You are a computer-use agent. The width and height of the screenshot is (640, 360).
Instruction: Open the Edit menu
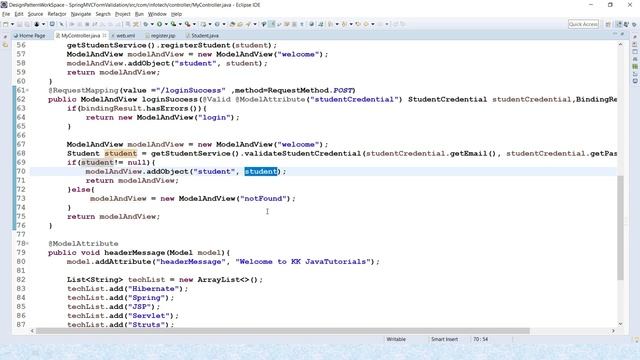tap(19, 14)
